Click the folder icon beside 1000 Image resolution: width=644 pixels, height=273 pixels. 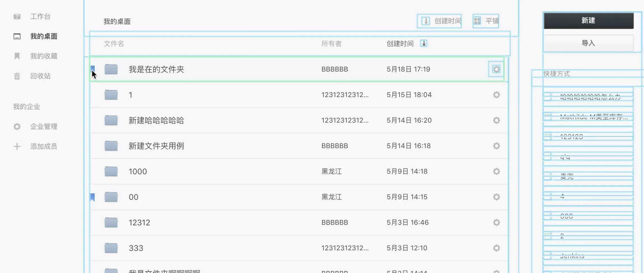[x=111, y=171]
